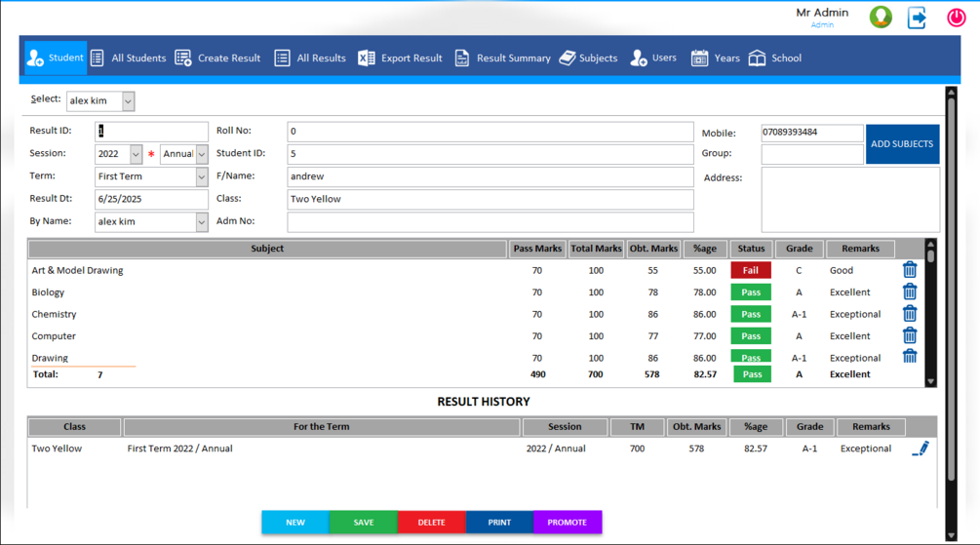Open the Session year 2022 dropdown

tap(136, 154)
